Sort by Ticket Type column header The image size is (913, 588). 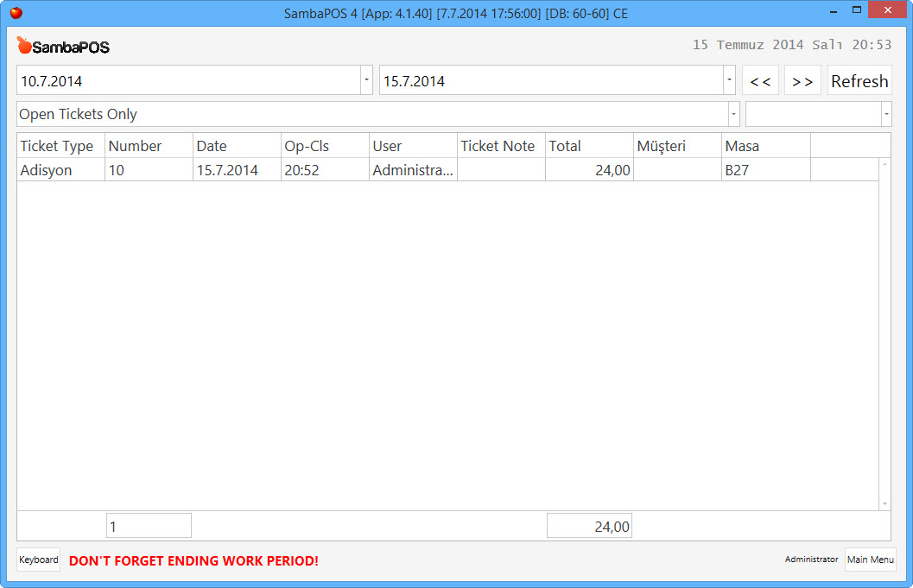click(57, 146)
